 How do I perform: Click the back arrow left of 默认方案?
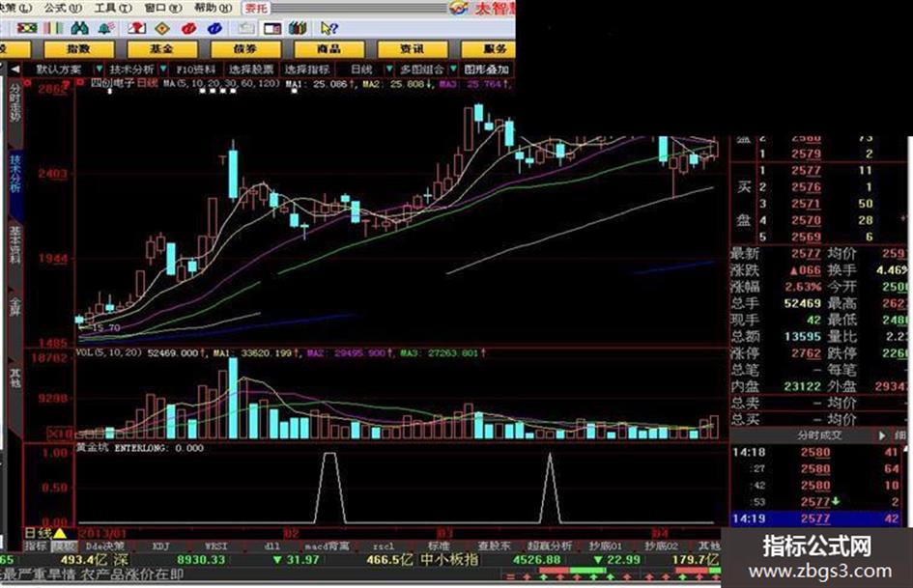coord(15,70)
